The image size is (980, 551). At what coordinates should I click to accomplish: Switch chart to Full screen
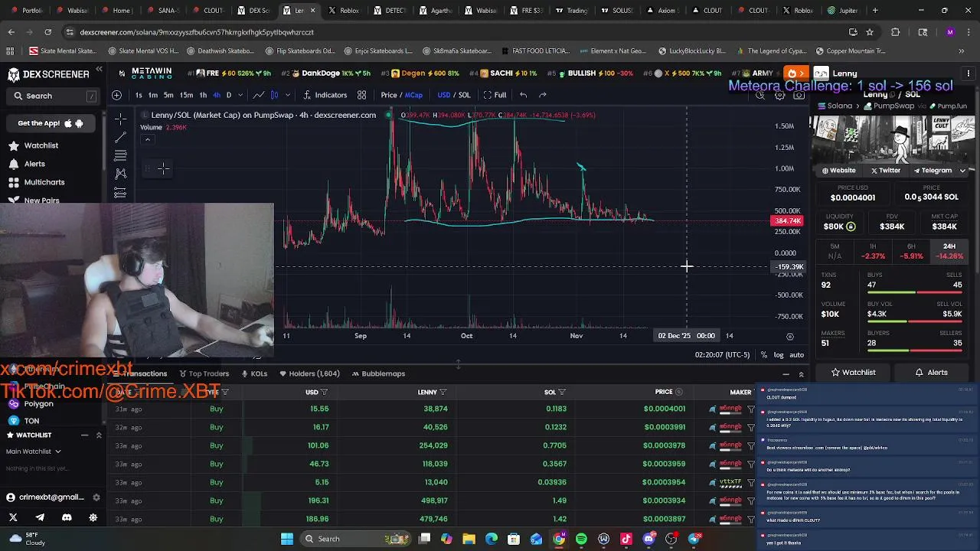pos(495,95)
